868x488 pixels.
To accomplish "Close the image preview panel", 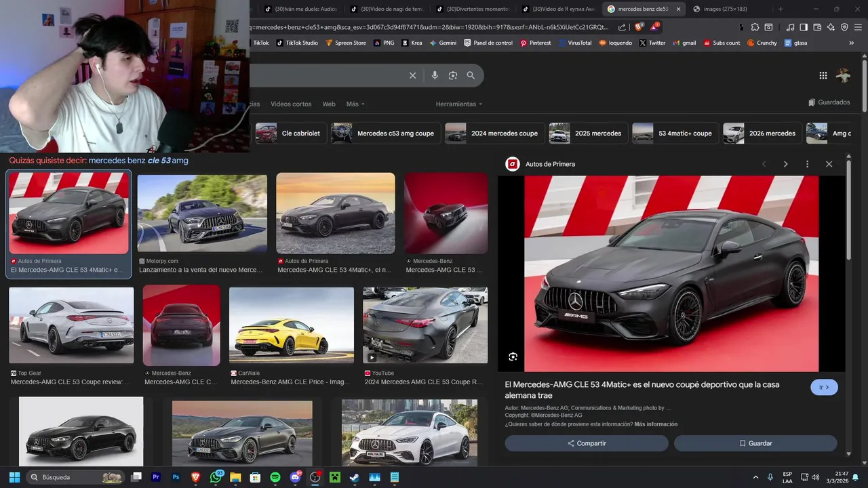I will (x=829, y=164).
